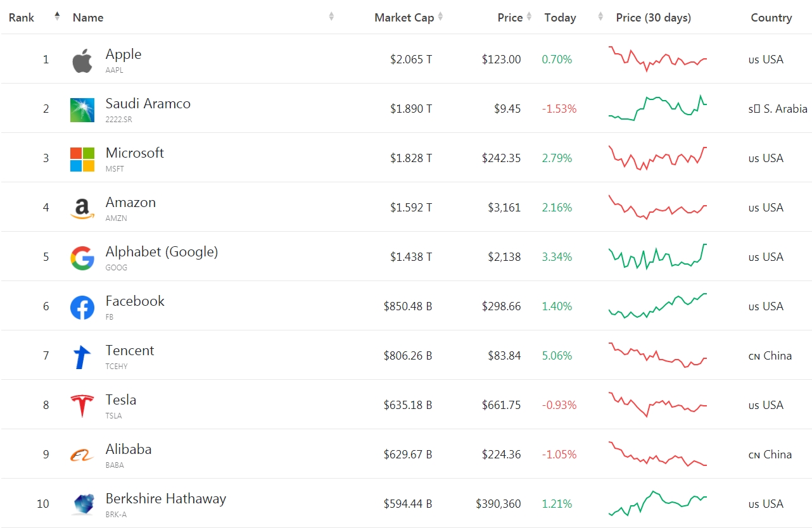Click the Price (30 days) header
The image size is (812, 528).
point(654,18)
